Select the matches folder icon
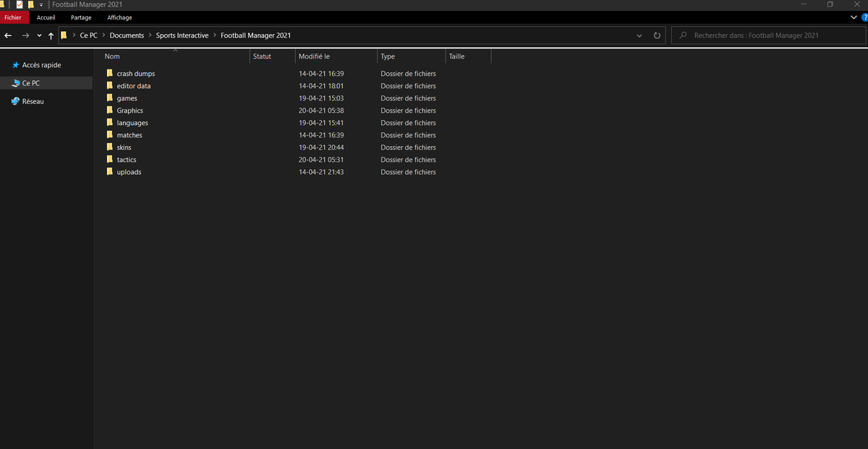 [x=110, y=134]
